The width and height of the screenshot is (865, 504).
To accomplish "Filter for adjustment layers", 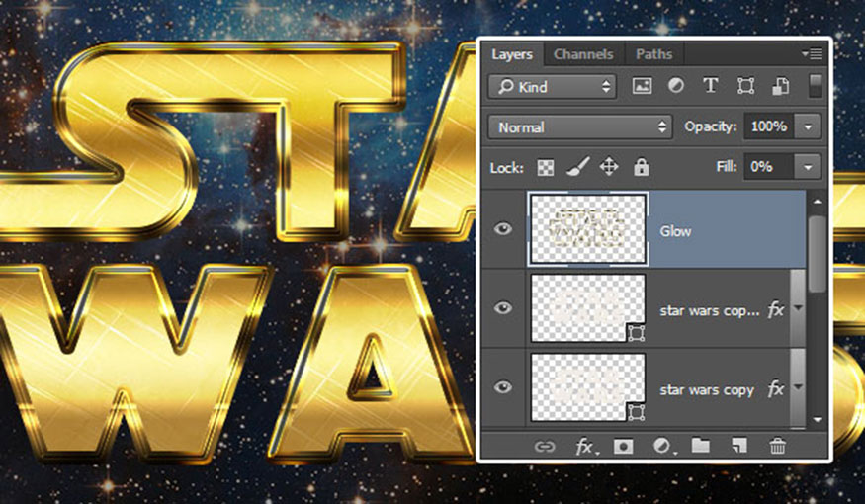I will pos(676,86).
